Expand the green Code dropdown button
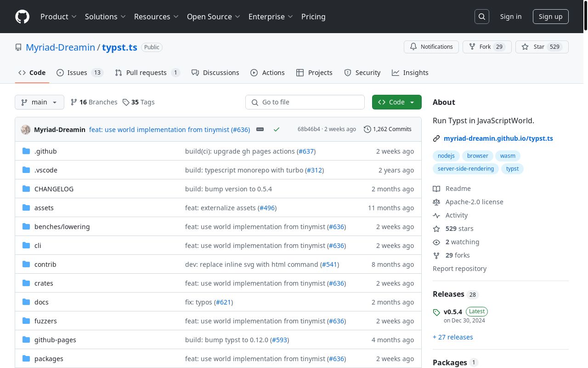This screenshot has height=368, width=588. point(396,102)
